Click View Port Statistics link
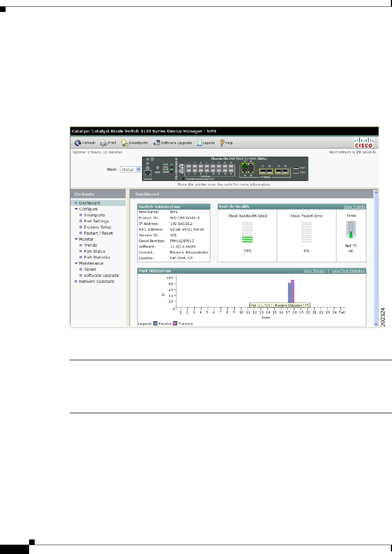Image resolution: width=392 pixels, height=554 pixels. click(348, 271)
